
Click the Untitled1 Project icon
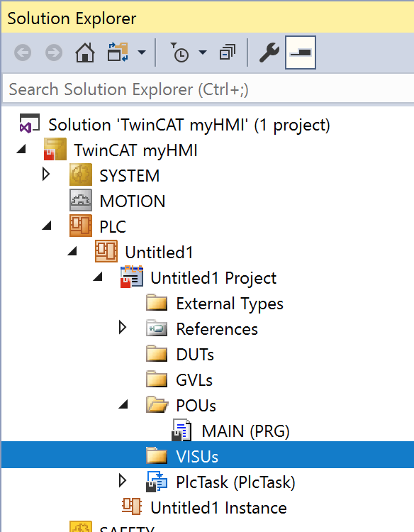tap(132, 277)
